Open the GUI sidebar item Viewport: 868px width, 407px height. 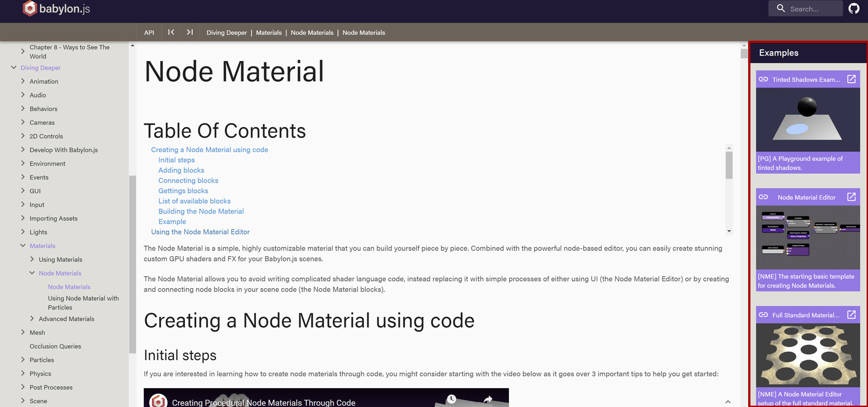35,191
